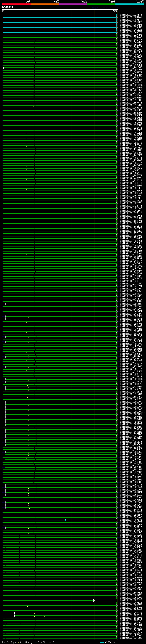Select the label UniRef100_A5N8M5

click(x=131, y=75)
